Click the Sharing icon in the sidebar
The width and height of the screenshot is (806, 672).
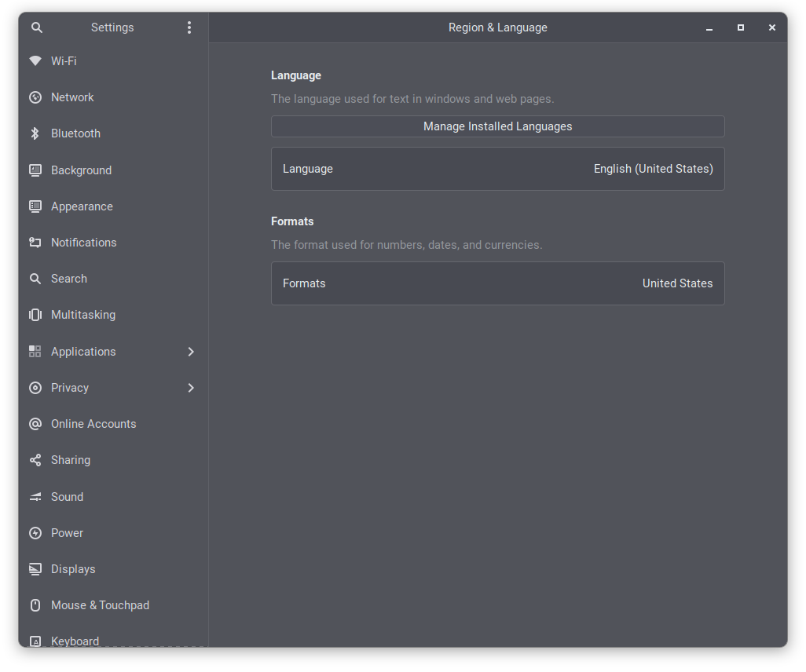point(35,460)
